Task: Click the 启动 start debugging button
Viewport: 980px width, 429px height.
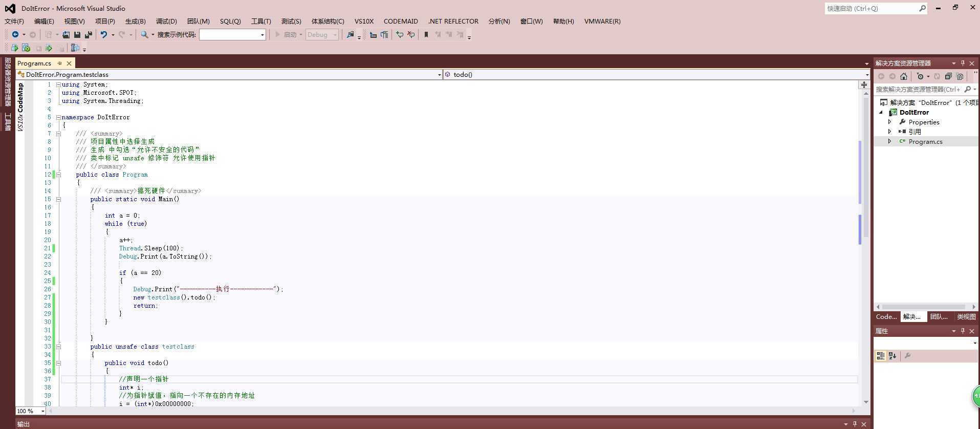Action: pyautogui.click(x=288, y=34)
